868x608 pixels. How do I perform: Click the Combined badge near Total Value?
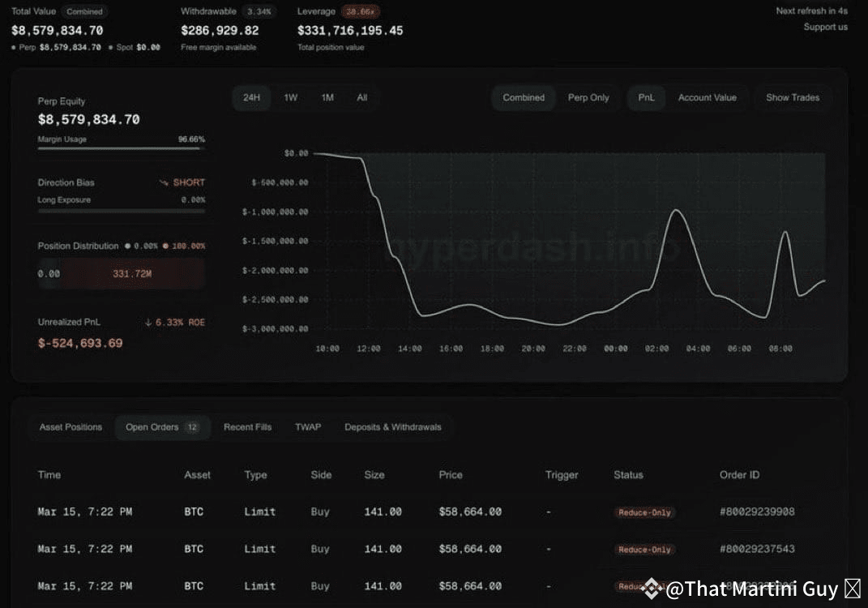coord(85,11)
